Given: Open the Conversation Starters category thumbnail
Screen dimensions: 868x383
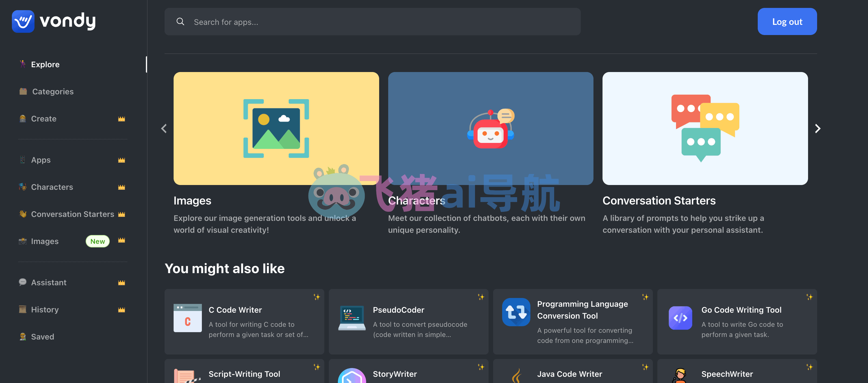Looking at the screenshot, I should point(705,128).
